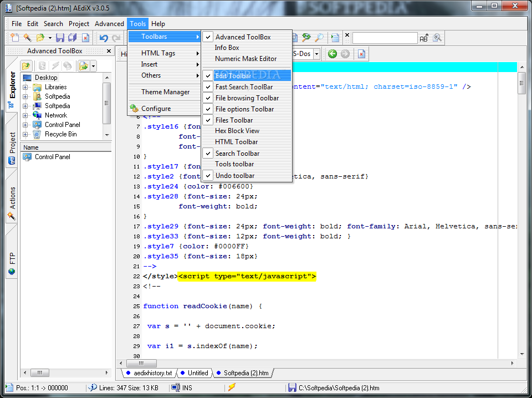Image resolution: width=532 pixels, height=398 pixels.
Task: Open the File menu
Action: click(x=16, y=24)
